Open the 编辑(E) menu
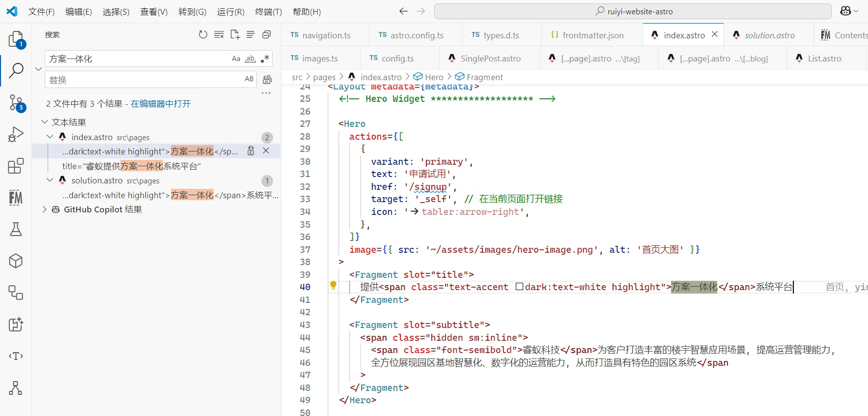 pos(79,12)
